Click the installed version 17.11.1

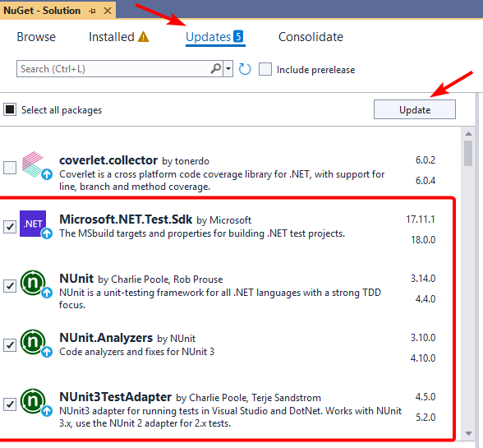[421, 219]
